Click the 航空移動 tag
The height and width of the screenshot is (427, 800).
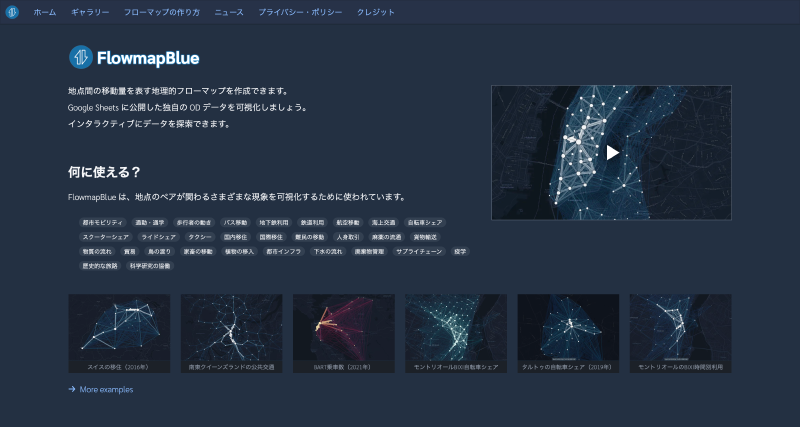(x=348, y=222)
